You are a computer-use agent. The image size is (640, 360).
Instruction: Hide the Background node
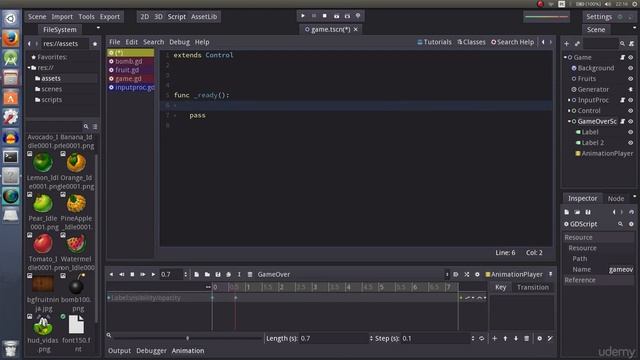(x=631, y=68)
